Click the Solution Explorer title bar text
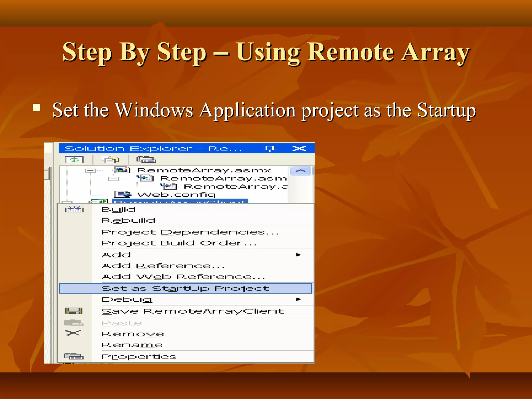This screenshot has height=399, width=532. [153, 149]
